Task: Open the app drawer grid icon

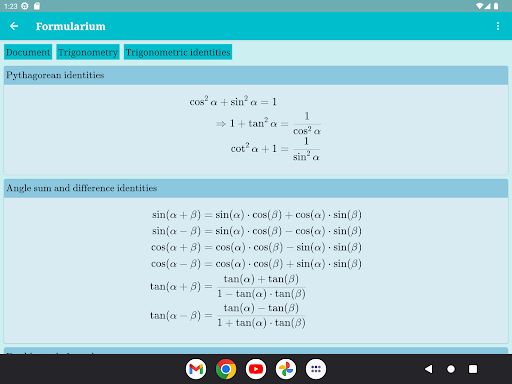Action: pyautogui.click(x=316, y=369)
